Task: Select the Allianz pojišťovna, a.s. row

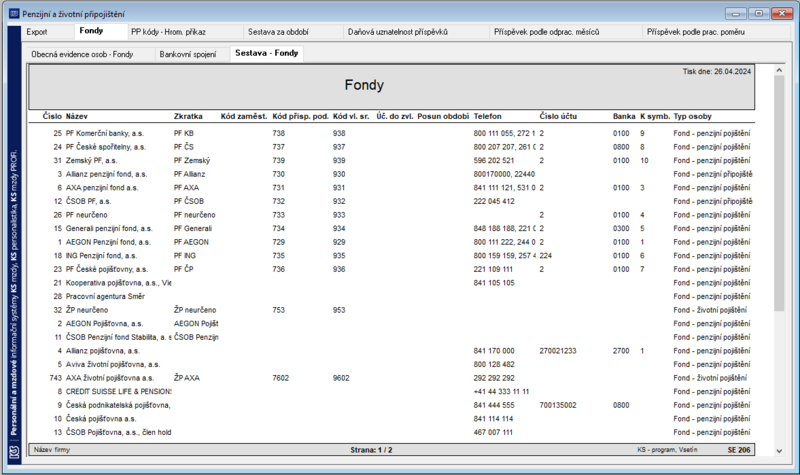Action: point(391,351)
